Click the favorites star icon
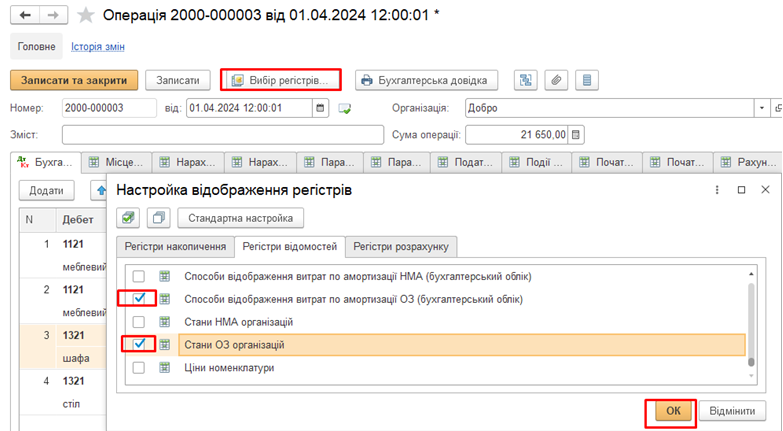Viewport: 783px width, 431px height. click(x=87, y=15)
